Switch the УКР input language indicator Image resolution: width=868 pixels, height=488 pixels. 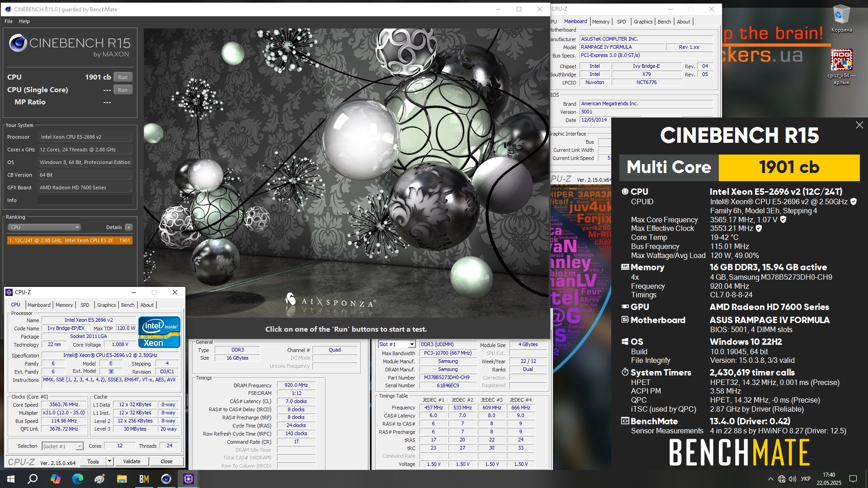806,479
